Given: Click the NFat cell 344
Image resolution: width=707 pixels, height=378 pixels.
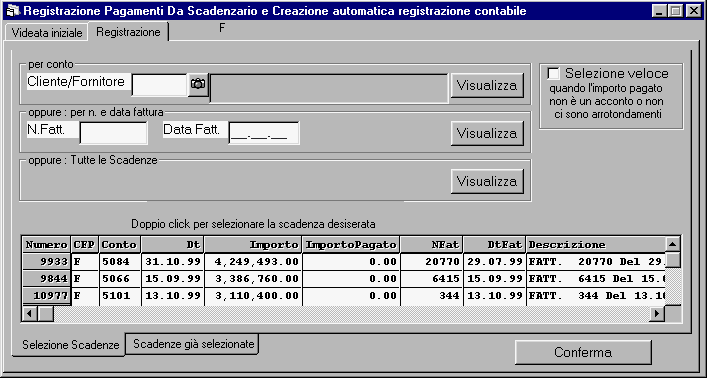Looking at the screenshot, I should point(432,296).
